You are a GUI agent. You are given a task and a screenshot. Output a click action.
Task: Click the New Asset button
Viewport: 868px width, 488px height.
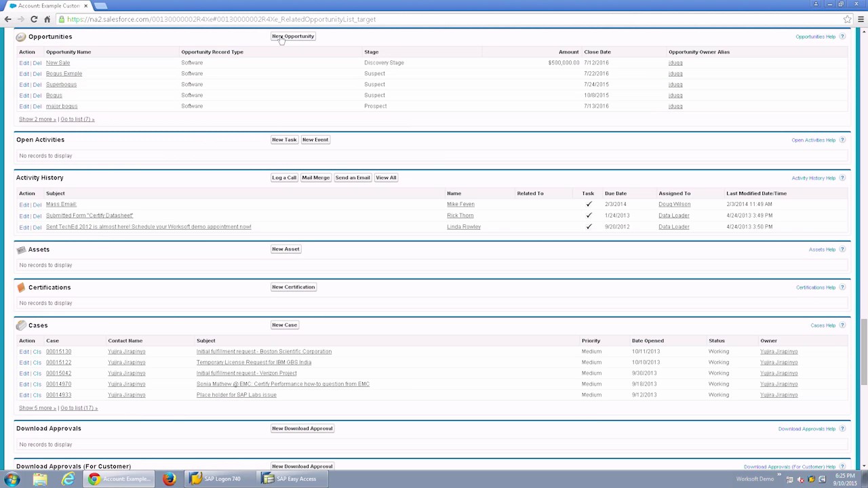click(285, 249)
